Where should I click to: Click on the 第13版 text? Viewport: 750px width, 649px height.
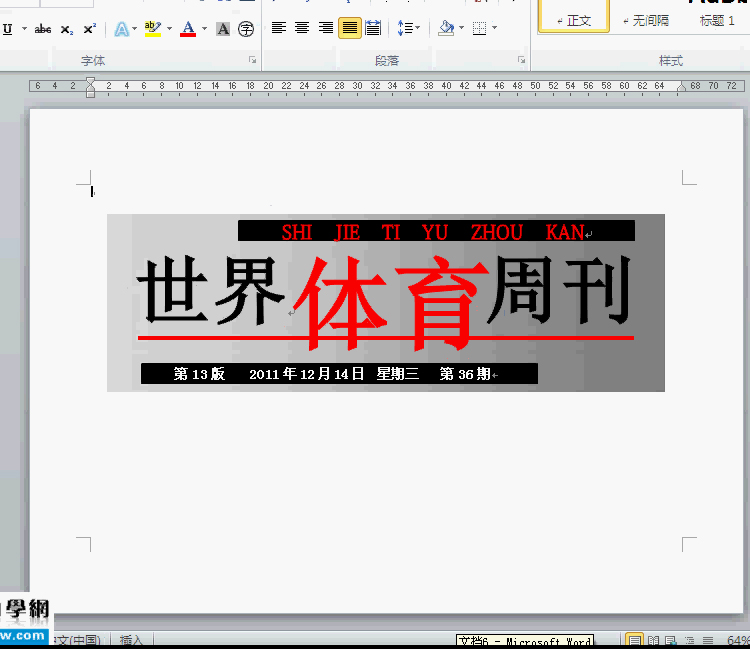pyautogui.click(x=199, y=374)
